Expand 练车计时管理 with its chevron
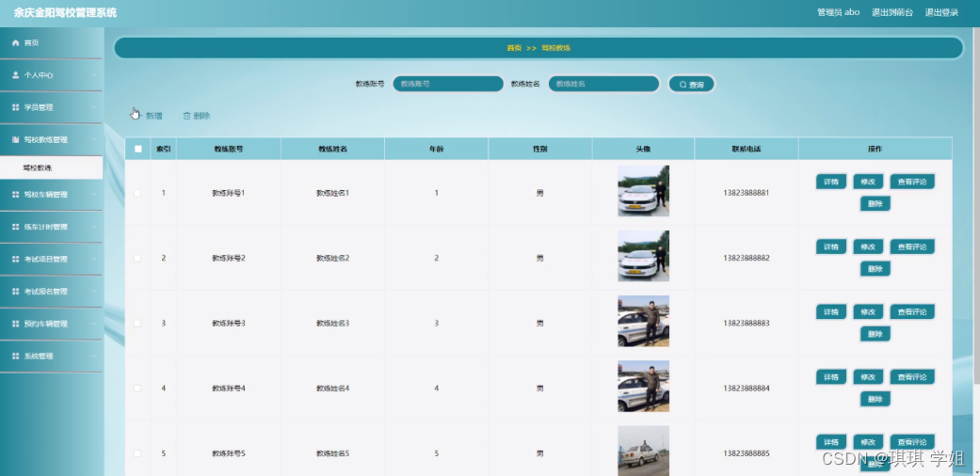980x476 pixels. (93, 227)
